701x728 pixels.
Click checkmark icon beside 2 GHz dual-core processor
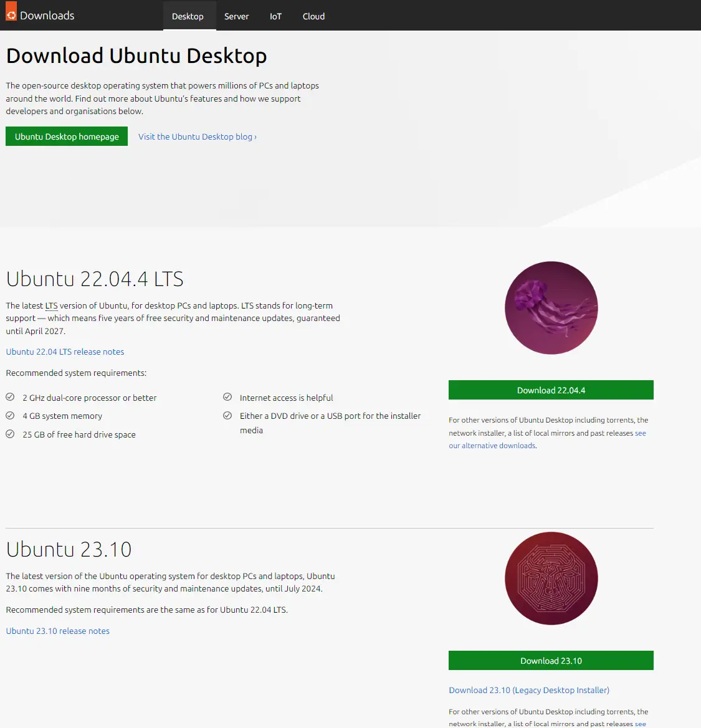(x=10, y=397)
